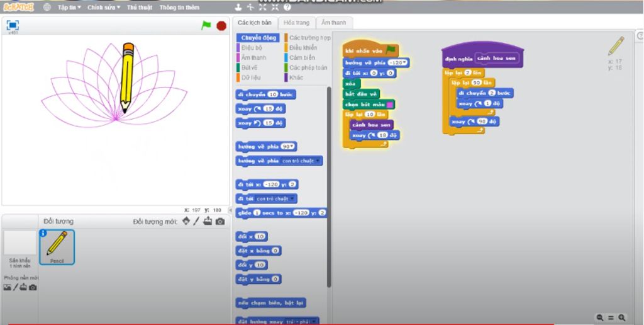Open the Chỉnh sửa menu
Screen dimensions: 644x325
click(x=104, y=8)
